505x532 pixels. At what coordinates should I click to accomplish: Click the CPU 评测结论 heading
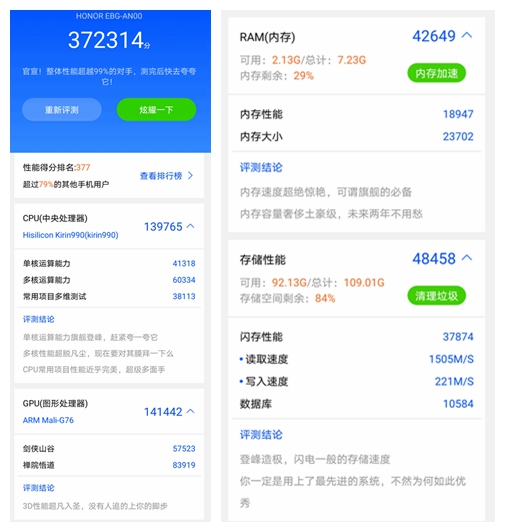(38, 319)
